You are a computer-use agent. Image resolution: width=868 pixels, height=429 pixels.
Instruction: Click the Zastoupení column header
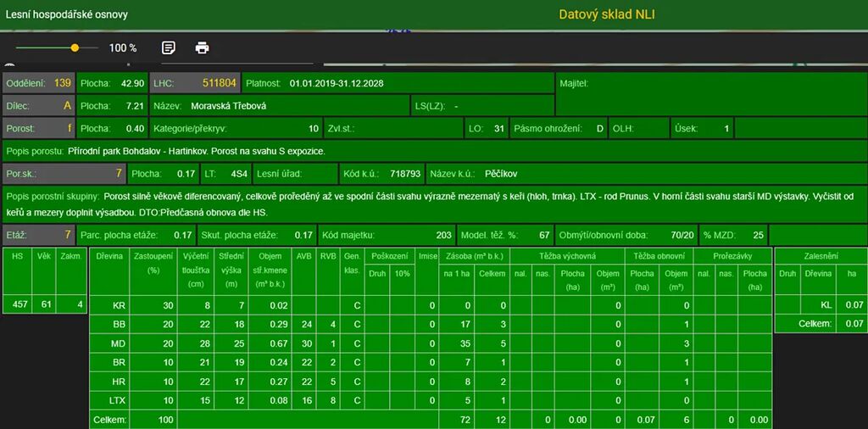tap(153, 262)
